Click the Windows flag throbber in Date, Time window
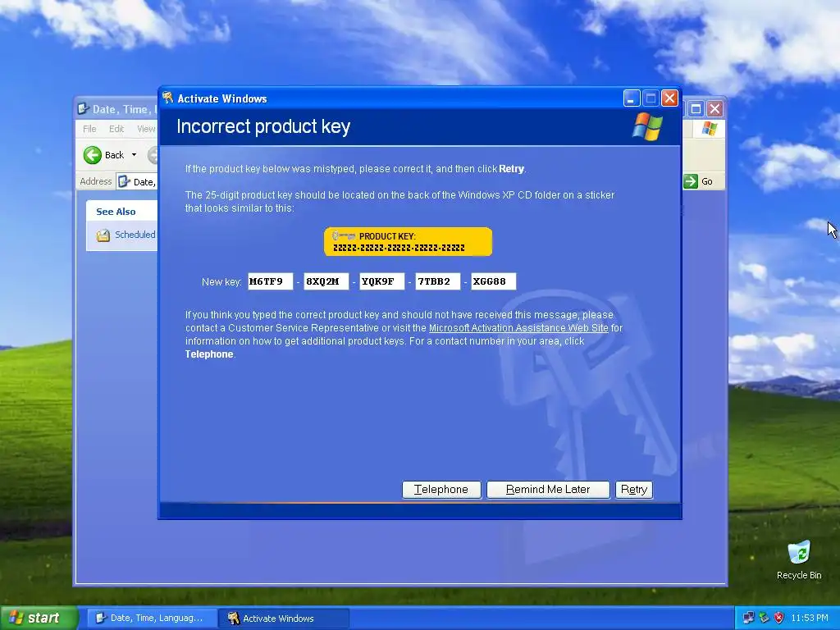 (710, 129)
